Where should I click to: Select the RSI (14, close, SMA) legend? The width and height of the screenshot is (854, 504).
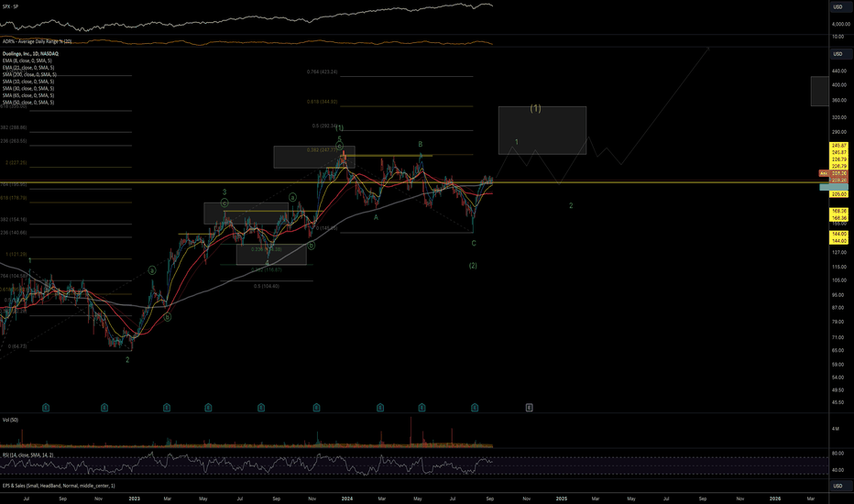point(27,455)
